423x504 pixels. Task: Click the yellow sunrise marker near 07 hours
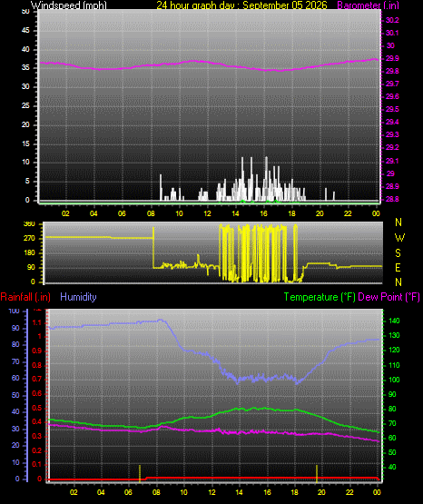[x=140, y=473]
